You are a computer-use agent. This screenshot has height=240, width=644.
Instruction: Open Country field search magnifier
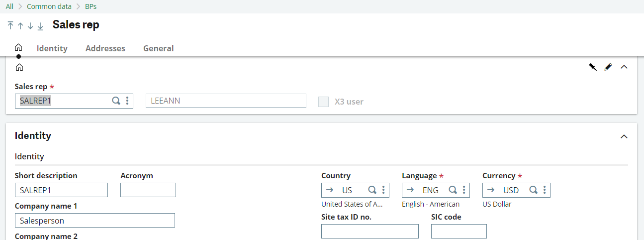point(372,190)
